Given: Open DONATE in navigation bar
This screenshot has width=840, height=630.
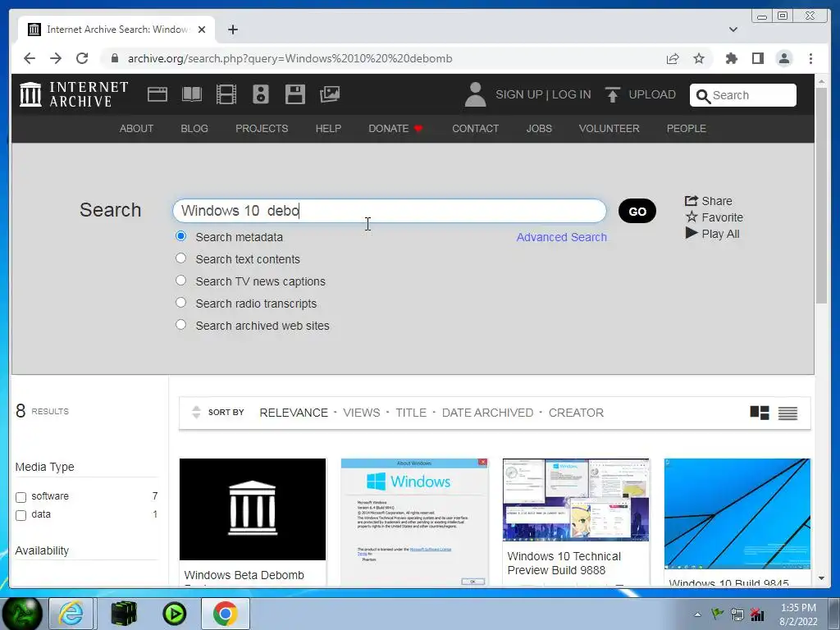Looking at the screenshot, I should [396, 129].
